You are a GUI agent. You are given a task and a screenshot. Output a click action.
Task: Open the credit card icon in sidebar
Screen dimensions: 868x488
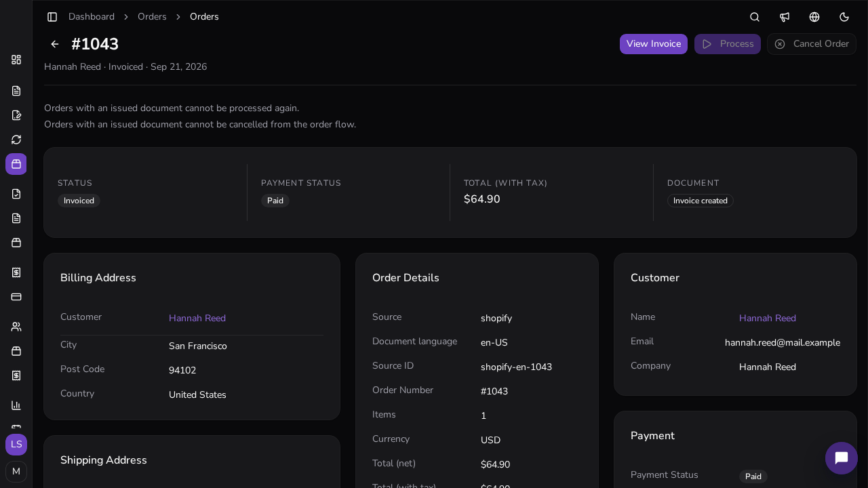pos(16,297)
